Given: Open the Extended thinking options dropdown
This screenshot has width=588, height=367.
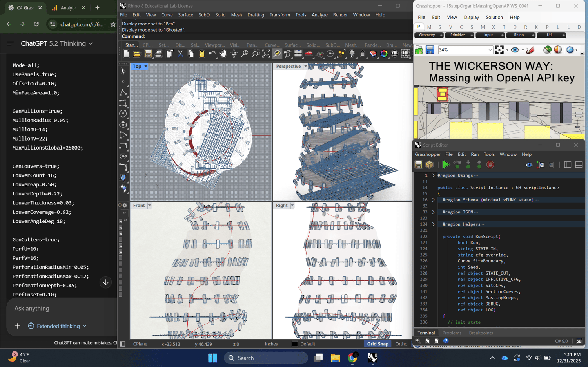Looking at the screenshot, I should (x=58, y=326).
